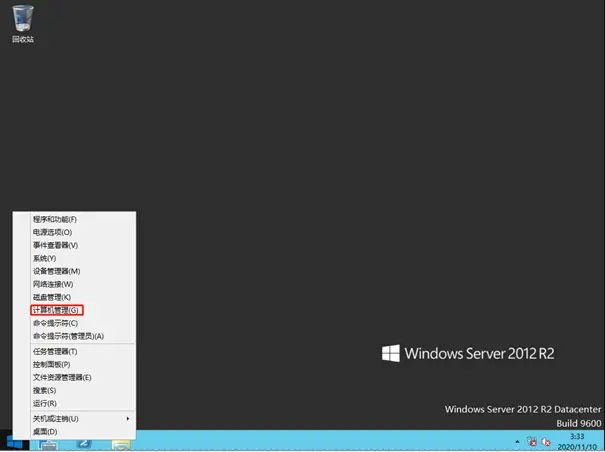Open File Explorer from the taskbar

pyautogui.click(x=121, y=445)
